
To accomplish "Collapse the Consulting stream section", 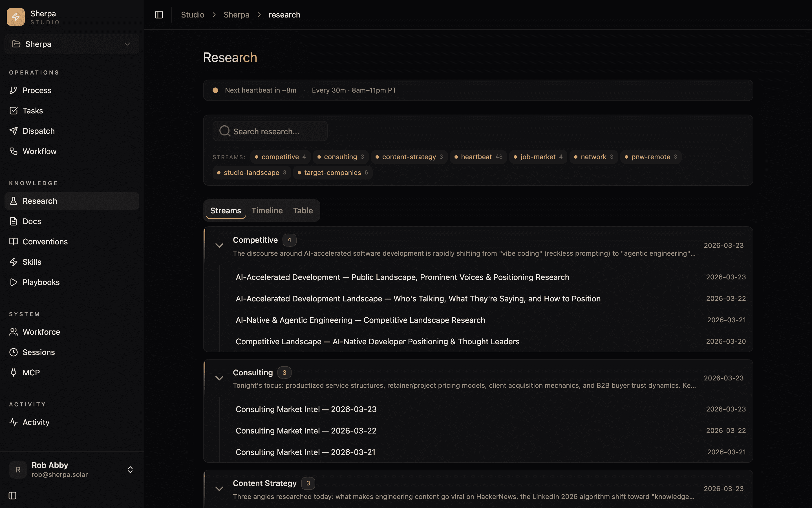I will tap(219, 378).
